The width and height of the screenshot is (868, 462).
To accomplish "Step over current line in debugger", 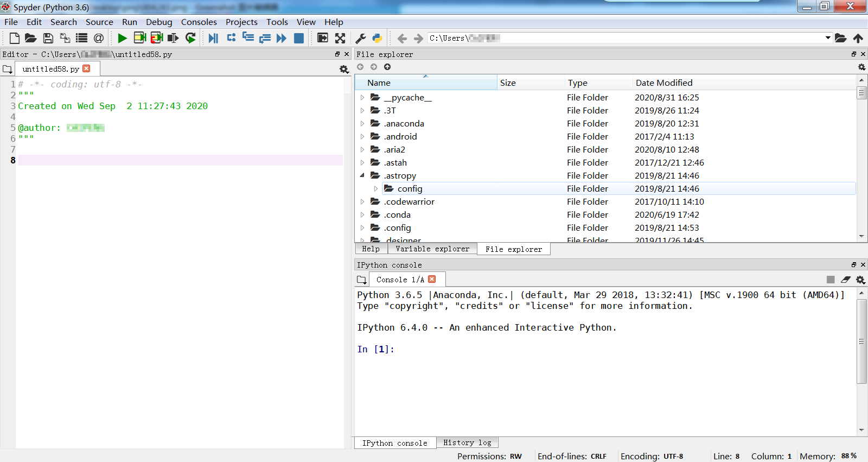I will pyautogui.click(x=231, y=37).
